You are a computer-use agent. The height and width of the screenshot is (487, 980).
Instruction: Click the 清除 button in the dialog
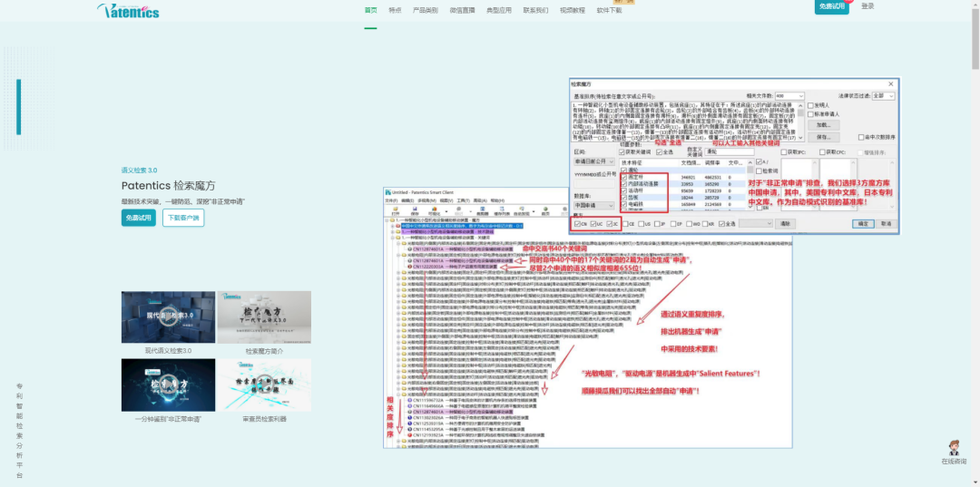pyautogui.click(x=785, y=223)
